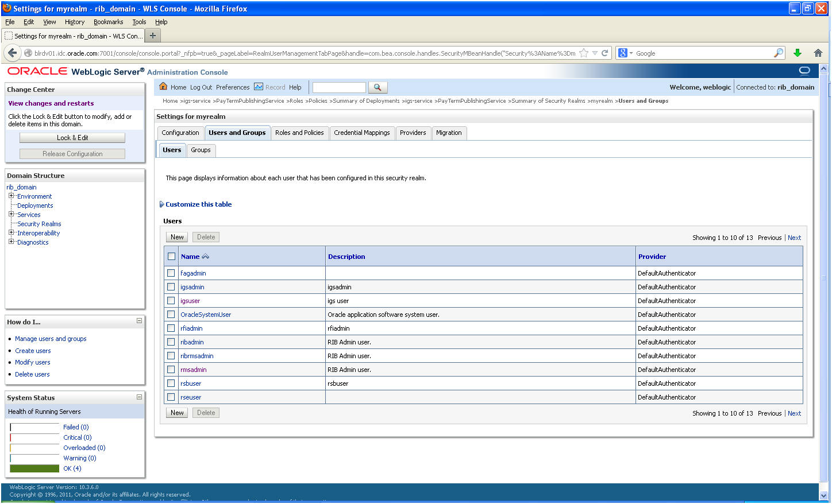Expand Customize this table section
This screenshot has height=504, width=832.
(x=198, y=204)
